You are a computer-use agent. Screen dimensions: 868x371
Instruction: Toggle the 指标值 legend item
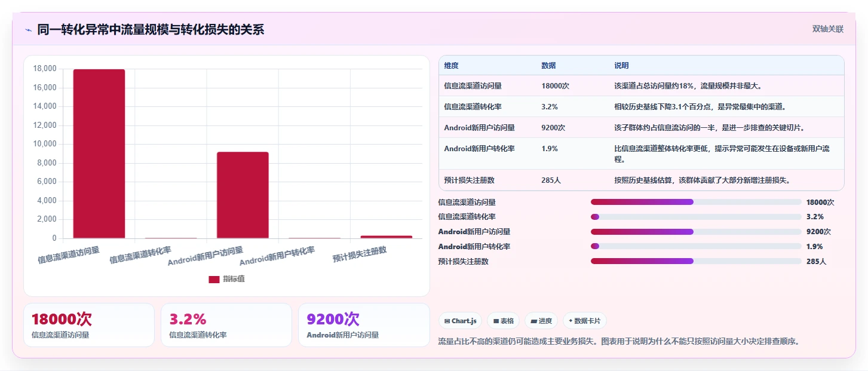tap(226, 279)
